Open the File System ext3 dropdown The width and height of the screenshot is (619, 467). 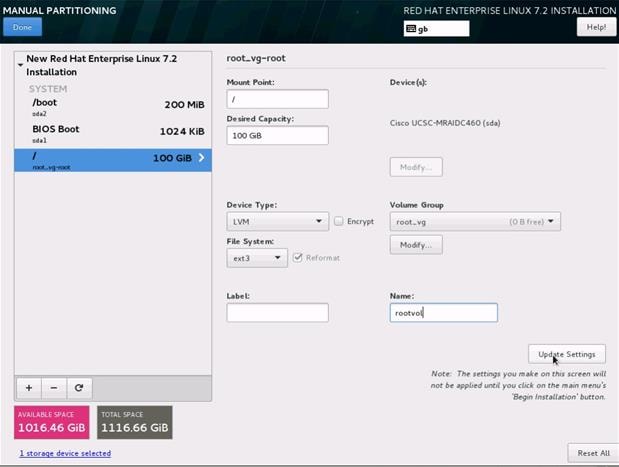257,258
